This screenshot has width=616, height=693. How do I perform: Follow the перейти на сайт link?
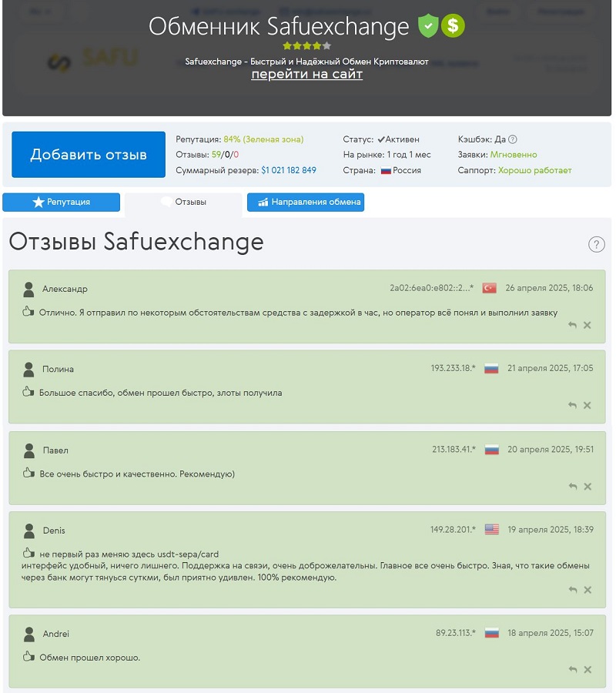pos(306,74)
